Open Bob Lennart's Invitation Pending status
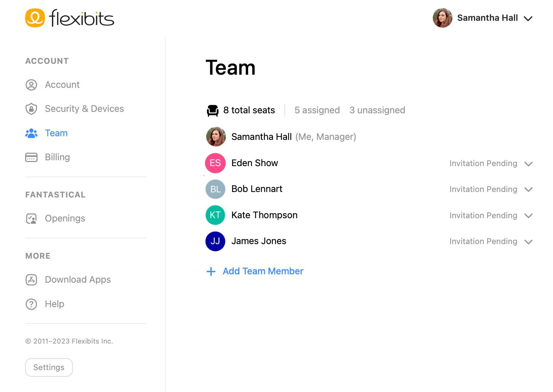This screenshot has width=553, height=392. [483, 189]
